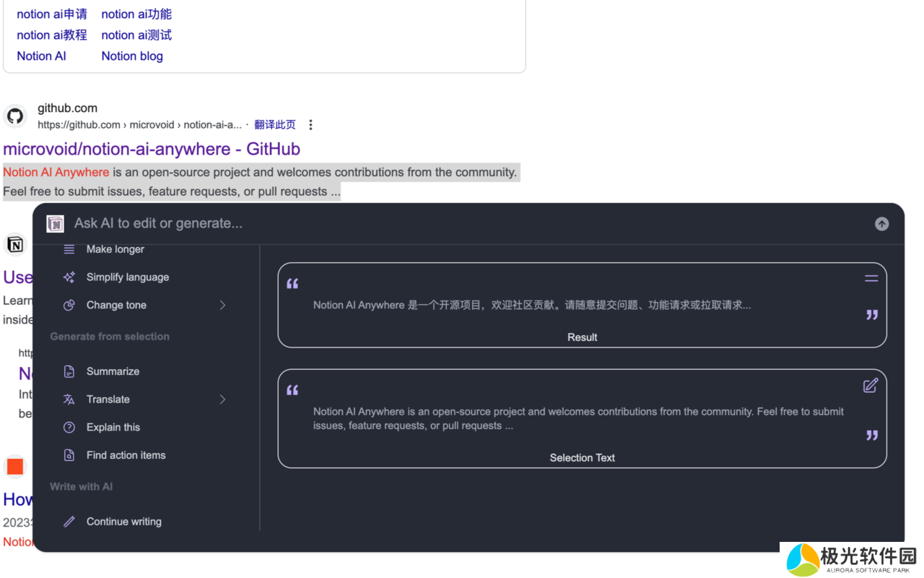This screenshot has width=924, height=578.
Task: Click the Summarize document icon
Action: tap(69, 371)
